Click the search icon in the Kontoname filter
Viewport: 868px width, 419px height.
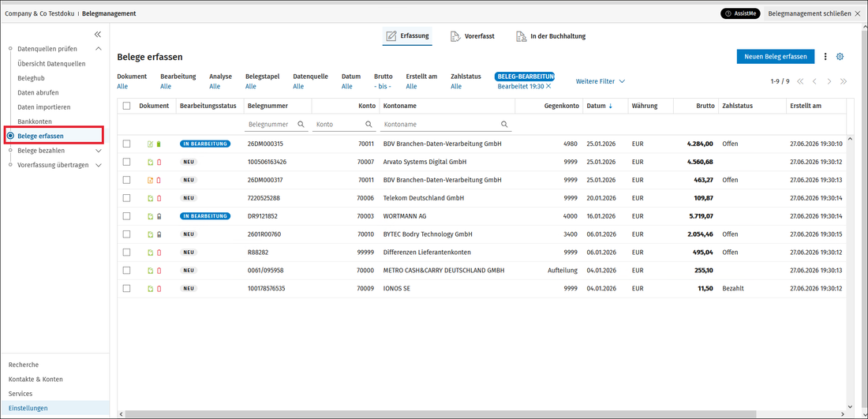tap(504, 125)
